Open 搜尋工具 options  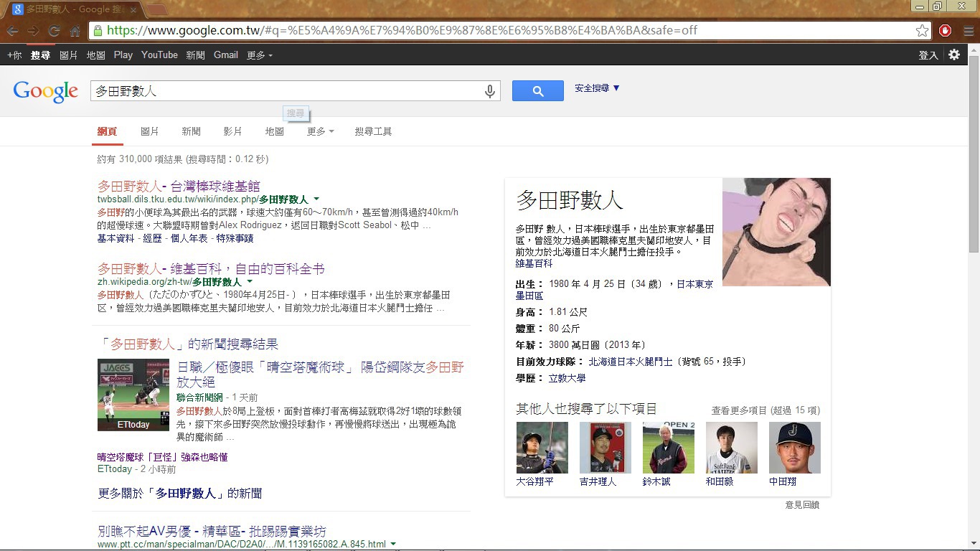373,131
